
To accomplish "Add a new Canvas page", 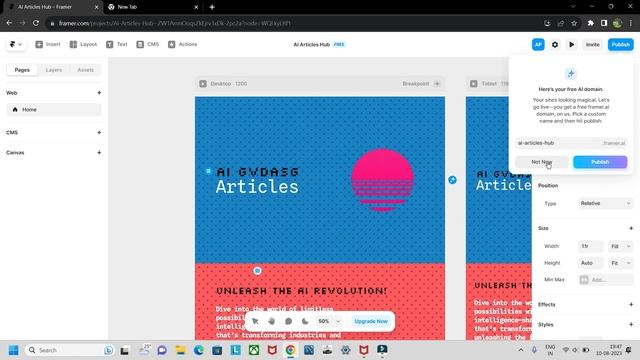I will coord(99,152).
